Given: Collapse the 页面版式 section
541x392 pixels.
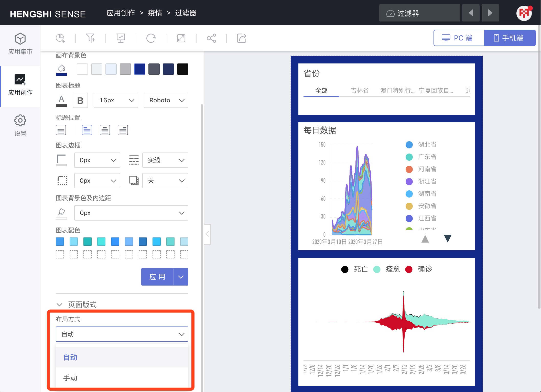Looking at the screenshot, I should [59, 304].
